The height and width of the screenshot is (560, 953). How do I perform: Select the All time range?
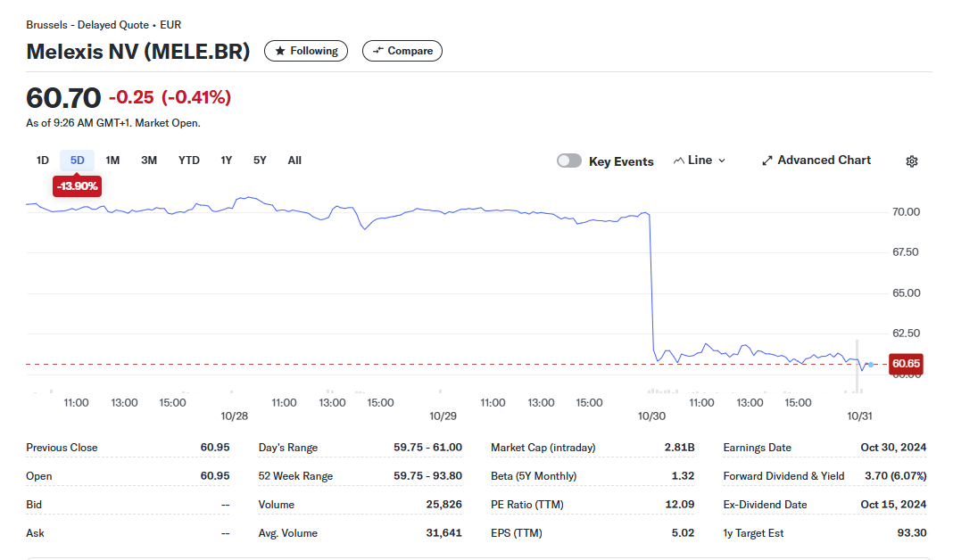point(294,161)
